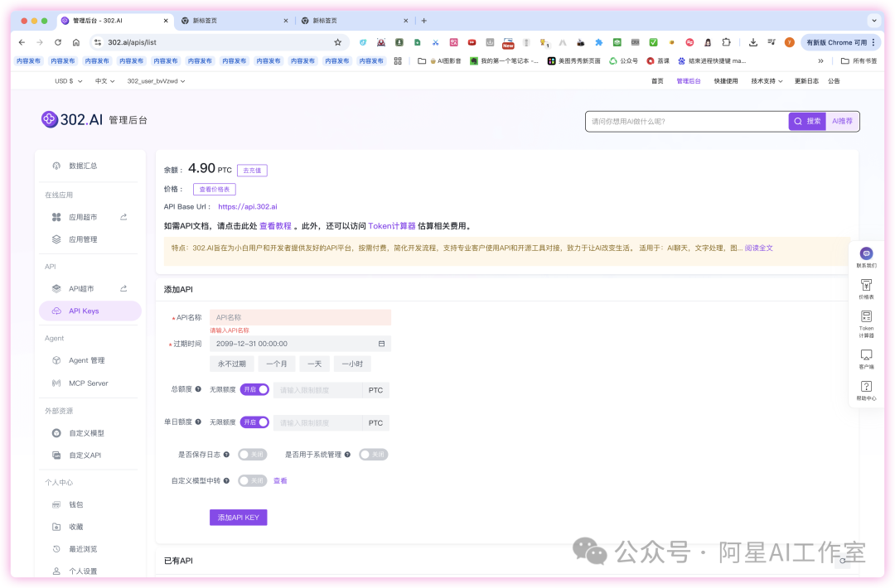This screenshot has width=895, height=588.
Task: Expand the 技术支持 menu
Action: [767, 81]
